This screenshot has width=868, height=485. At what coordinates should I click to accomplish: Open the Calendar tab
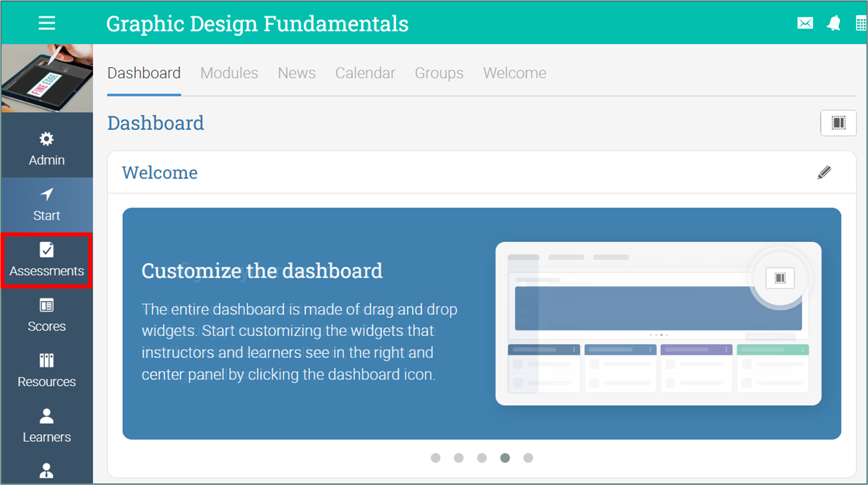click(x=365, y=73)
